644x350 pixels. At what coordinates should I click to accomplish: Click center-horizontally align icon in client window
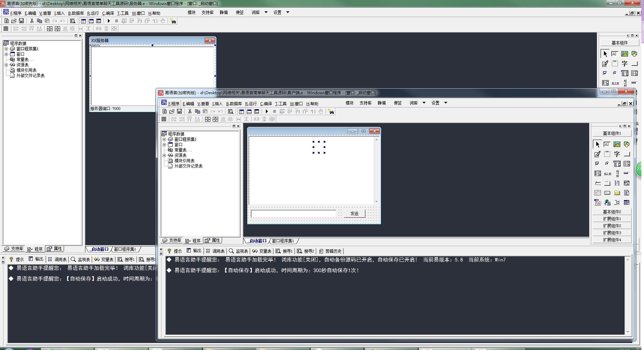coord(208,119)
